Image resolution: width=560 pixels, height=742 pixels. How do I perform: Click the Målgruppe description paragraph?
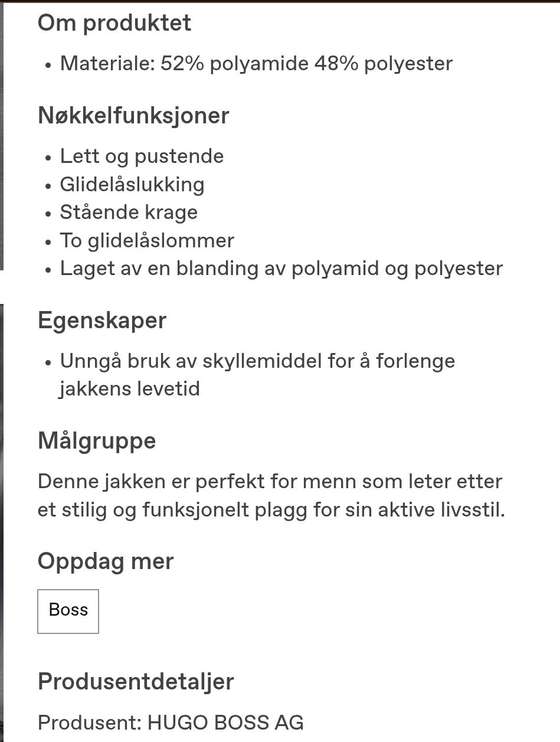[x=270, y=496]
